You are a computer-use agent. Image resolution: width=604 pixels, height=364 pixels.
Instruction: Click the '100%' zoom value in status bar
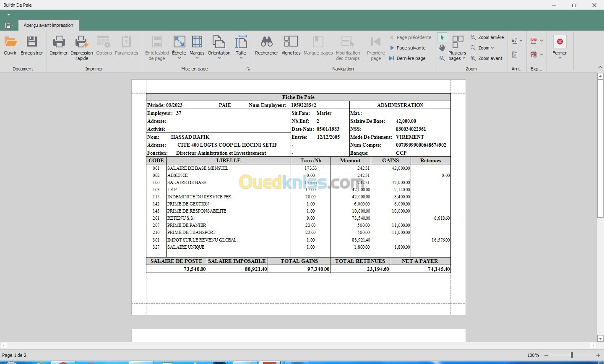click(x=533, y=355)
